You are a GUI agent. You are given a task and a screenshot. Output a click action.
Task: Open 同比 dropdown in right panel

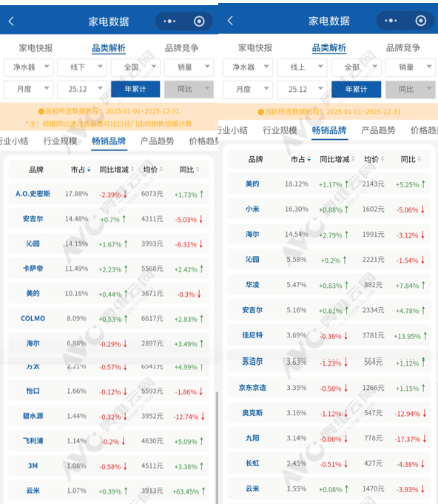click(411, 89)
